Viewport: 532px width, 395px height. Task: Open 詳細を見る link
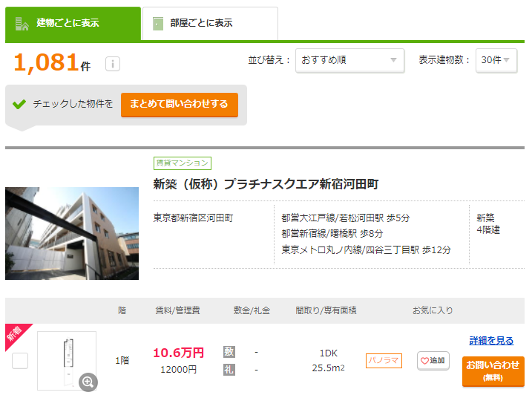[x=491, y=341]
